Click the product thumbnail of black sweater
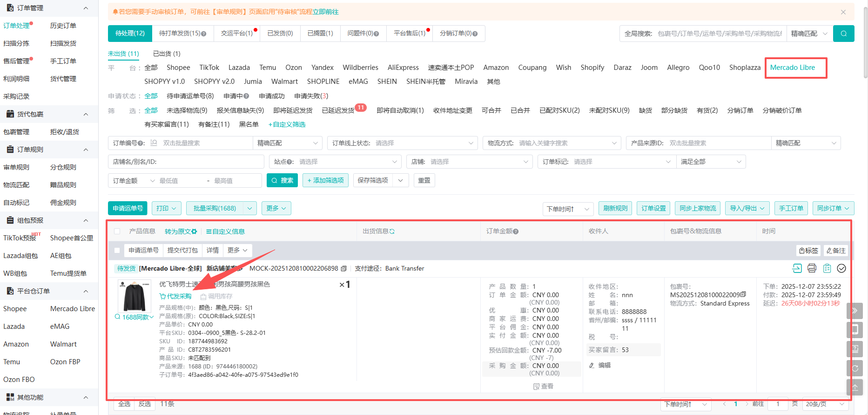The image size is (868, 415). click(x=135, y=296)
